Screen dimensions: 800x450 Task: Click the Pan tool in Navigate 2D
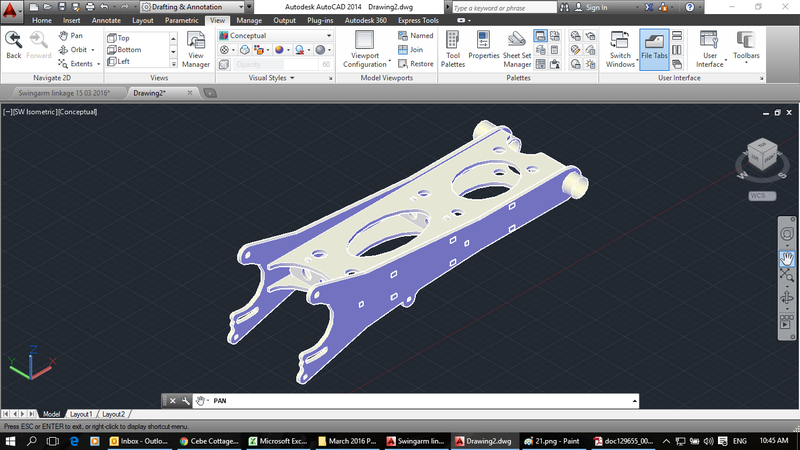70,35
